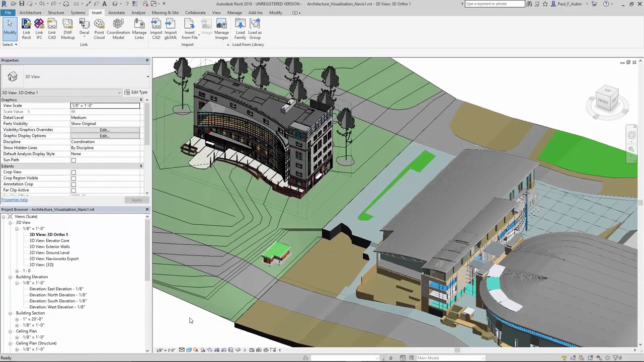644x362 pixels.
Task: Click the Coordination Model icon
Action: (x=118, y=29)
